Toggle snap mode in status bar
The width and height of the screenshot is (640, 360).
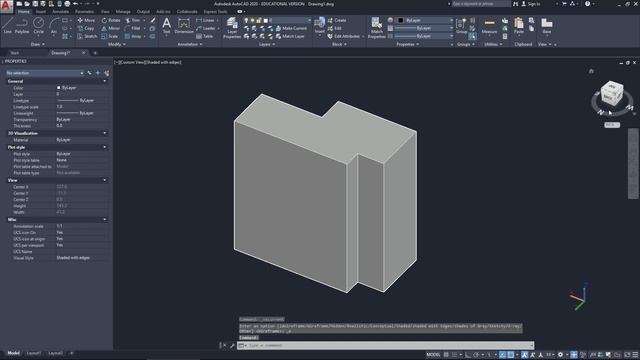click(x=454, y=355)
